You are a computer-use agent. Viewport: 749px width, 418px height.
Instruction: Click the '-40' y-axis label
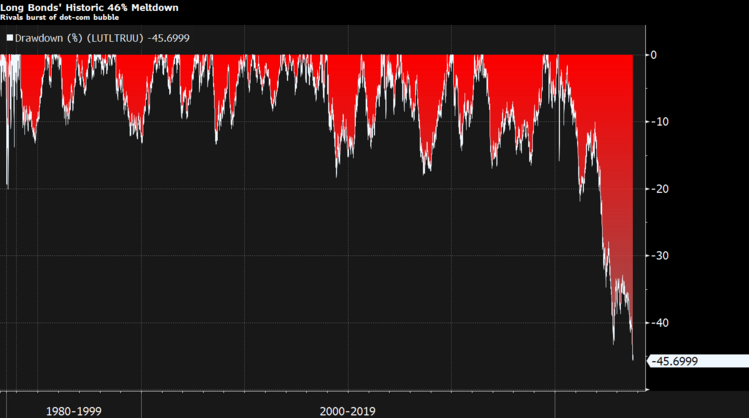(660, 323)
